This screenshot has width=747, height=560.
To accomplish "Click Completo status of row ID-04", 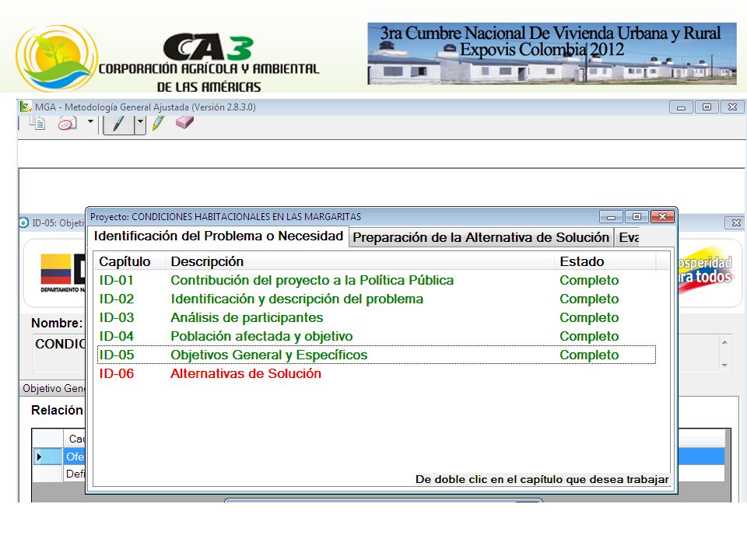I will (589, 336).
